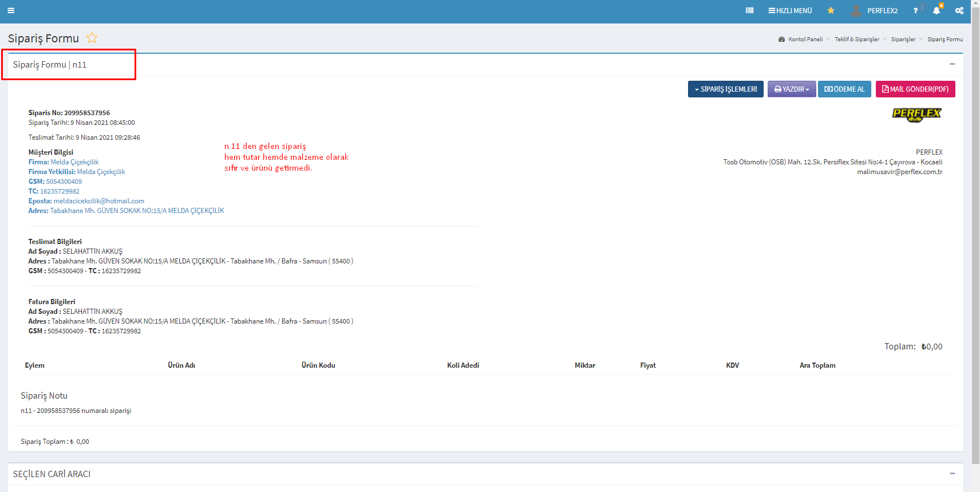Go to Teklif & Siparişler breadcrumb
Image resolution: width=980 pixels, height=492 pixels.
pos(856,40)
